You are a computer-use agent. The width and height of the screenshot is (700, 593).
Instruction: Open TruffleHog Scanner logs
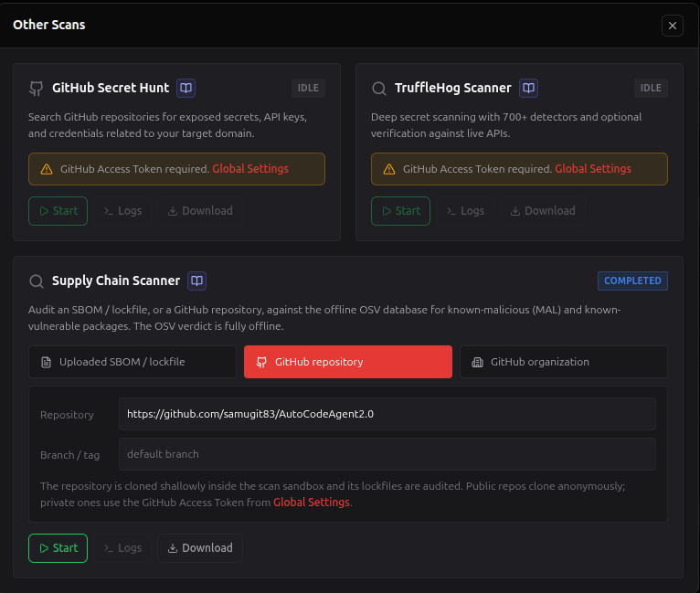[466, 211]
